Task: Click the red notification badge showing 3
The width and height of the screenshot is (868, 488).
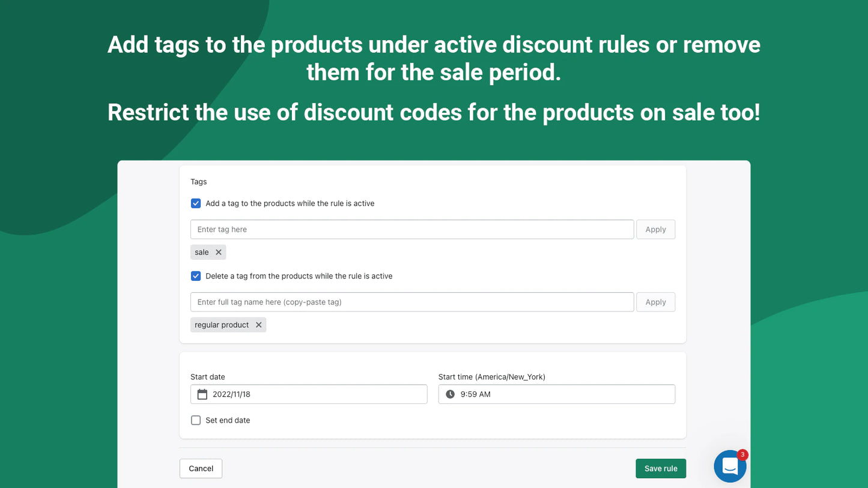Action: (x=742, y=455)
